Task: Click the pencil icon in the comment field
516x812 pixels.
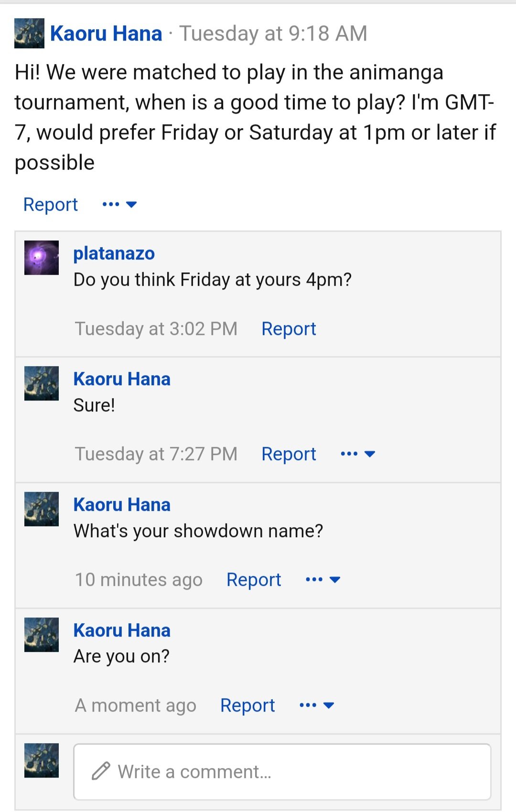Action: (x=101, y=771)
